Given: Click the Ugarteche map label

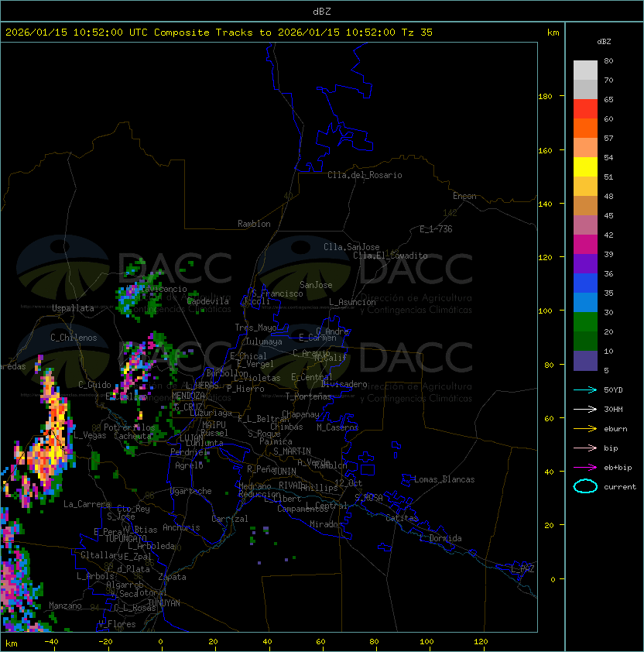Looking at the screenshot, I should click(x=191, y=491).
